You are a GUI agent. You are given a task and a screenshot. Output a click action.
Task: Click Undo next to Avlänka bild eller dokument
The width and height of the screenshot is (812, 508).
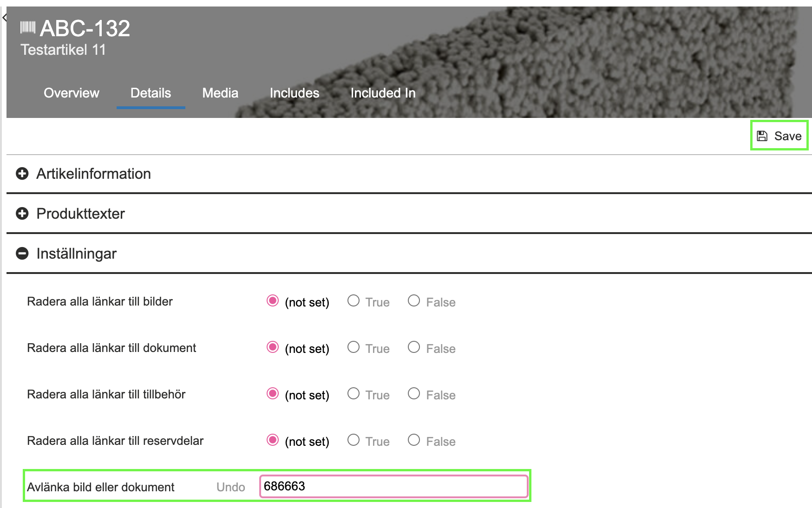(x=230, y=487)
